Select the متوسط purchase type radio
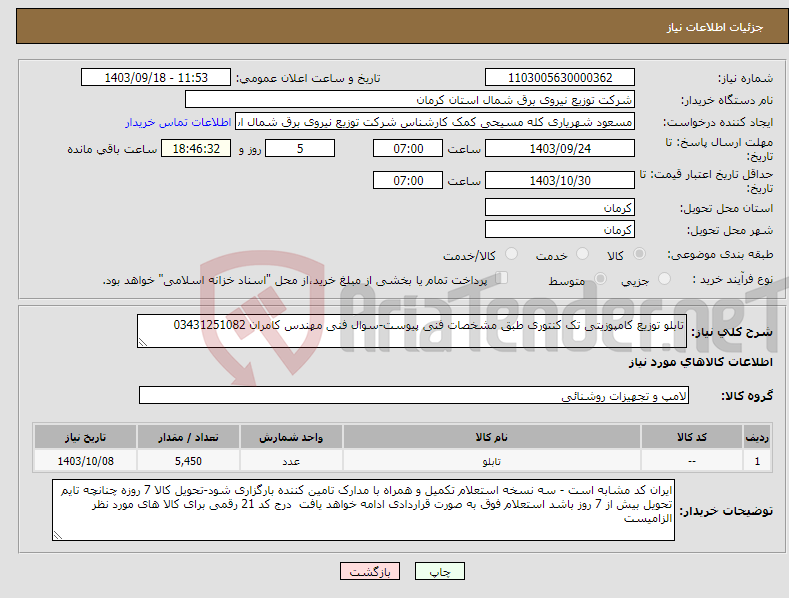Screen dimensions: 789x598 (600, 279)
